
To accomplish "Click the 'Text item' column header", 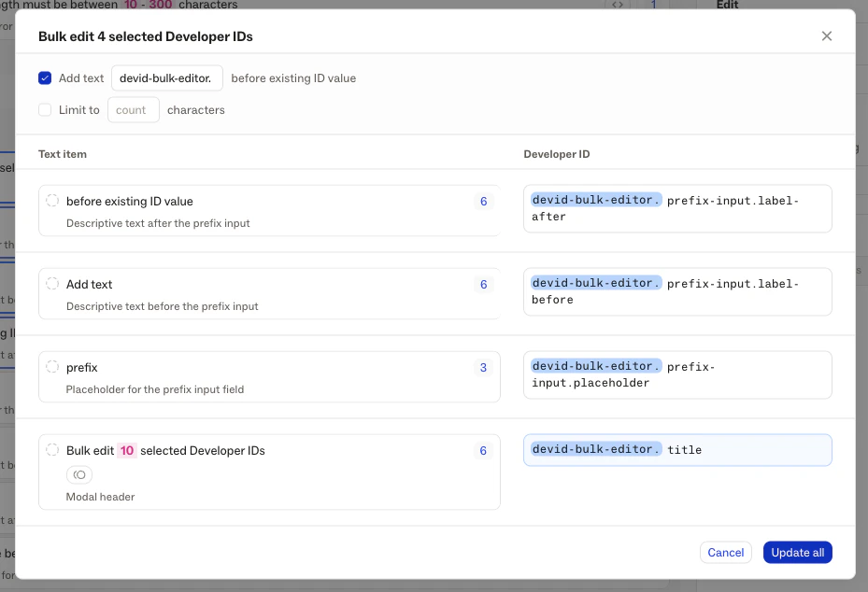I will click(x=63, y=154).
